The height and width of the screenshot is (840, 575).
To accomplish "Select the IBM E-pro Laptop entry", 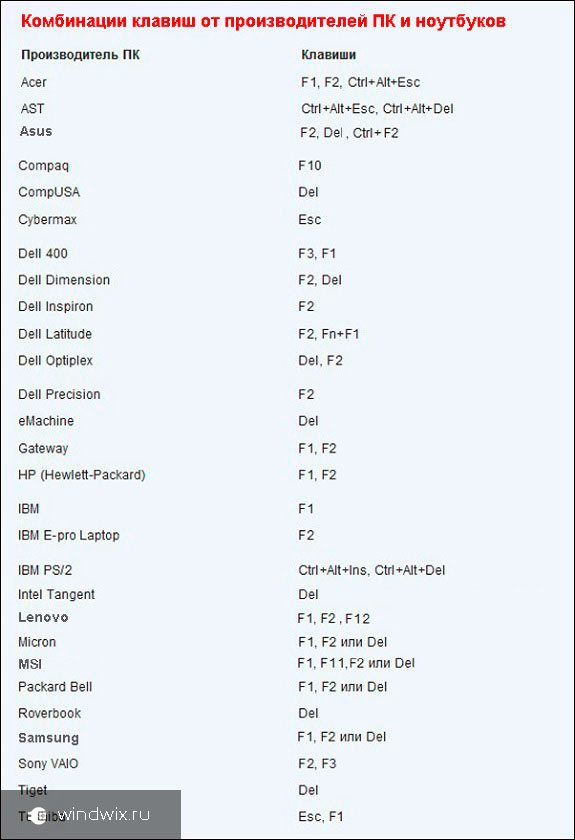I will pos(69,536).
